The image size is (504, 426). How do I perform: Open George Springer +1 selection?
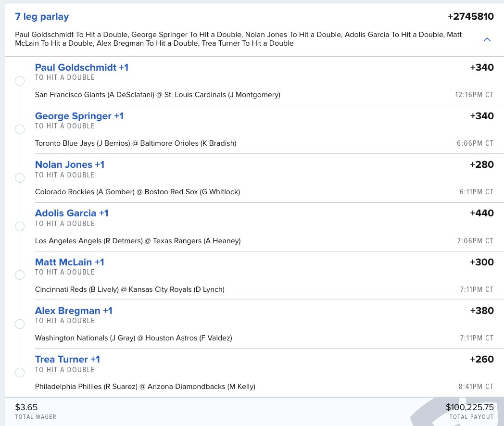79,116
